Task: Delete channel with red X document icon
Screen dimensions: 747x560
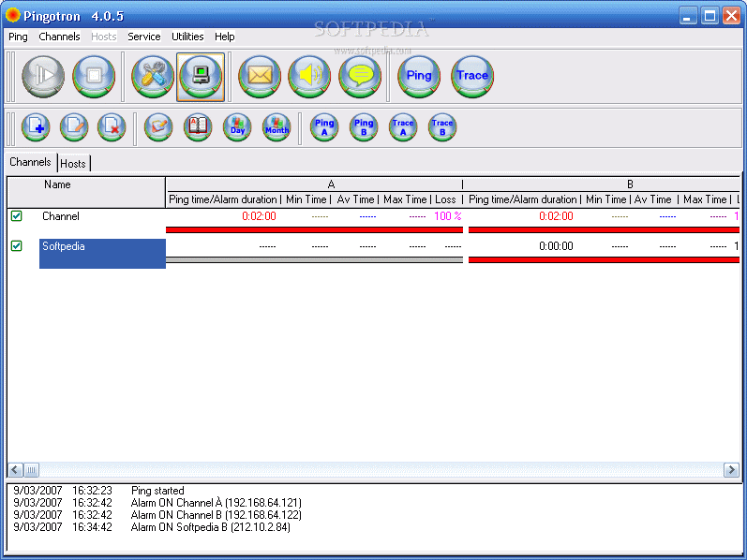Action: coord(112,127)
